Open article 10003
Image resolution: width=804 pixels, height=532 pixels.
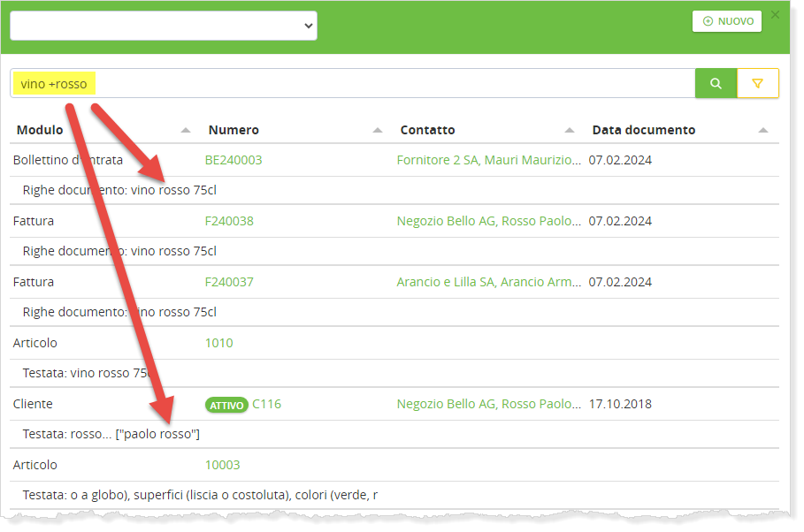point(222,465)
